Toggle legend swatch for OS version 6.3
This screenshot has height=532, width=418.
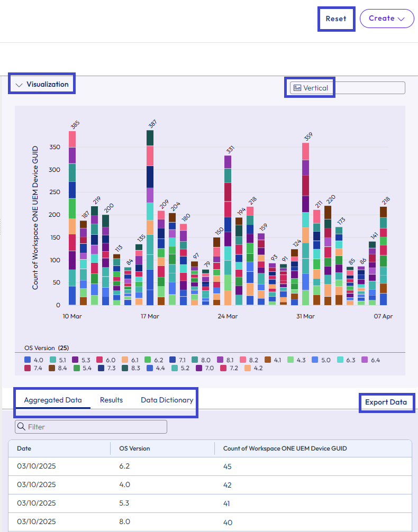340,360
